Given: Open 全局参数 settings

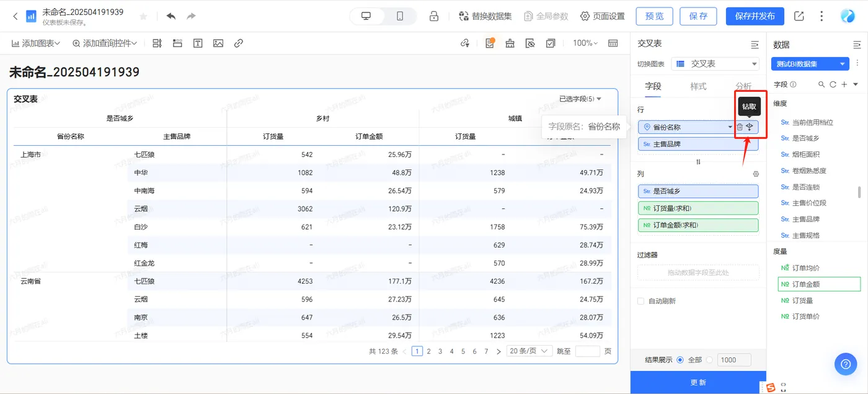Looking at the screenshot, I should pos(546,16).
